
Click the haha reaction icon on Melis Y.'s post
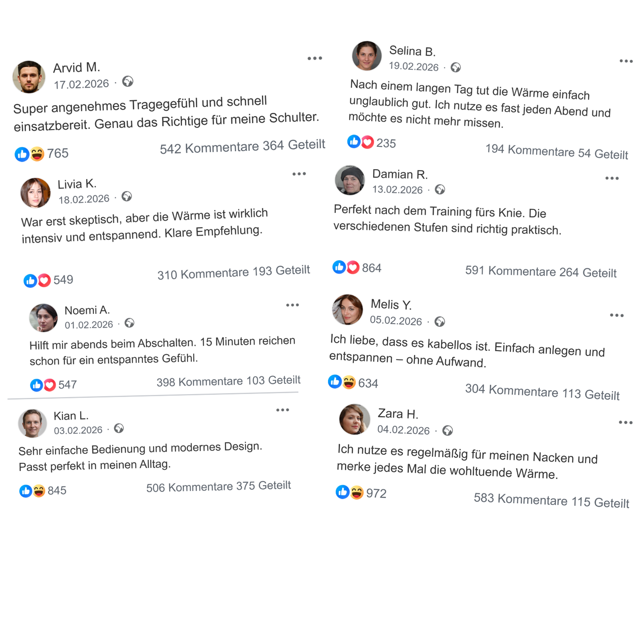[x=349, y=382]
